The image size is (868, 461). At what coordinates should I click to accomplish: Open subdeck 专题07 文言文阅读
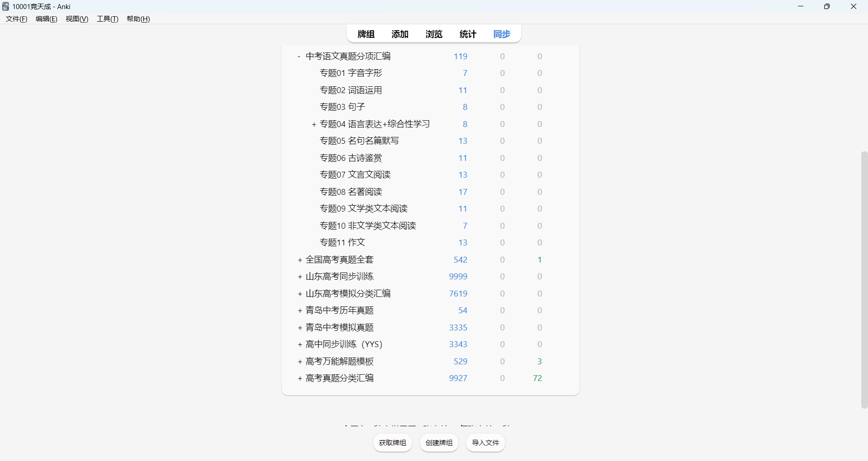click(x=355, y=175)
